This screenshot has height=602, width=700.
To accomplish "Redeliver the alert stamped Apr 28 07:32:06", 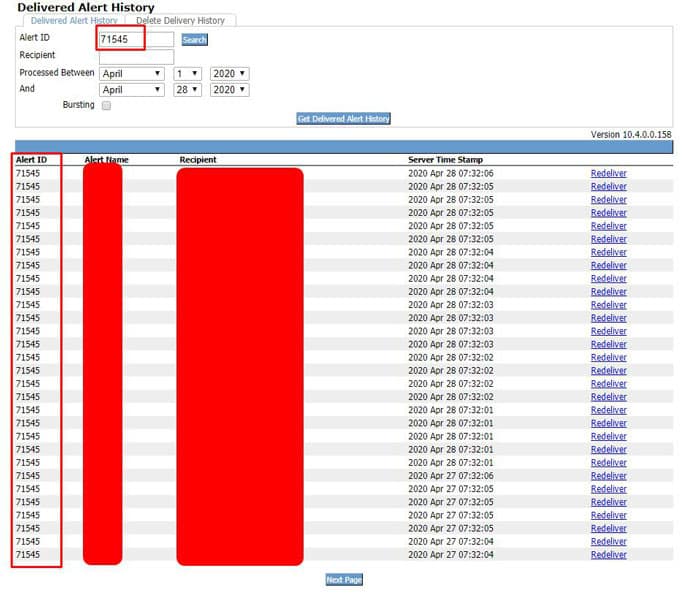I will 608,173.
